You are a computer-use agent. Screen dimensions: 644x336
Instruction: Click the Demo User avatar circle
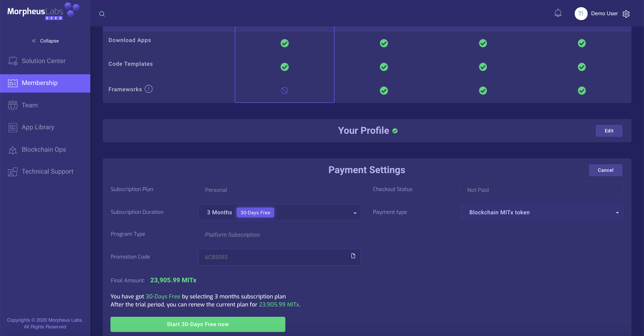tap(580, 13)
